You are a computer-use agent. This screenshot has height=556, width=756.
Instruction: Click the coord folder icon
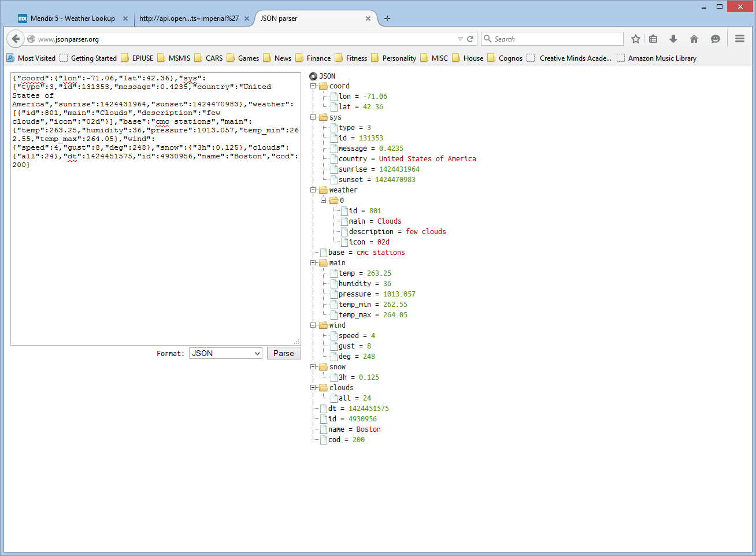pos(324,86)
